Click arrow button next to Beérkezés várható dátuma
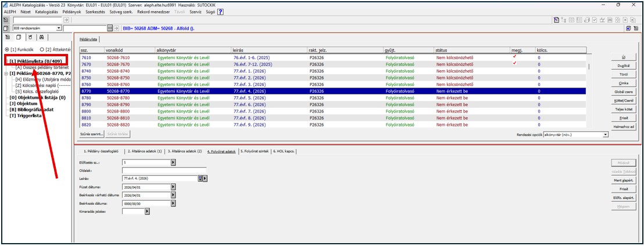 pos(173,195)
